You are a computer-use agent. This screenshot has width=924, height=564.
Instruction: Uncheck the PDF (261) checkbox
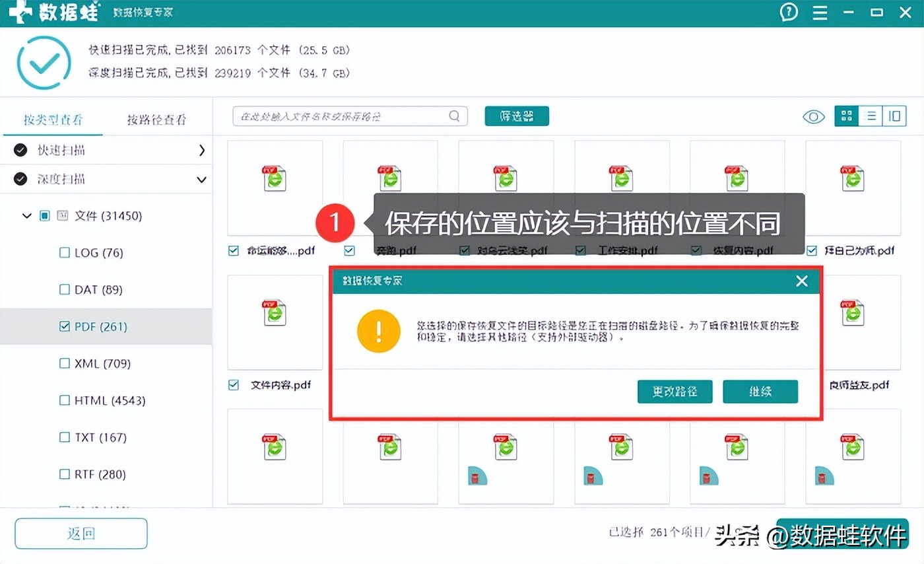(x=64, y=326)
